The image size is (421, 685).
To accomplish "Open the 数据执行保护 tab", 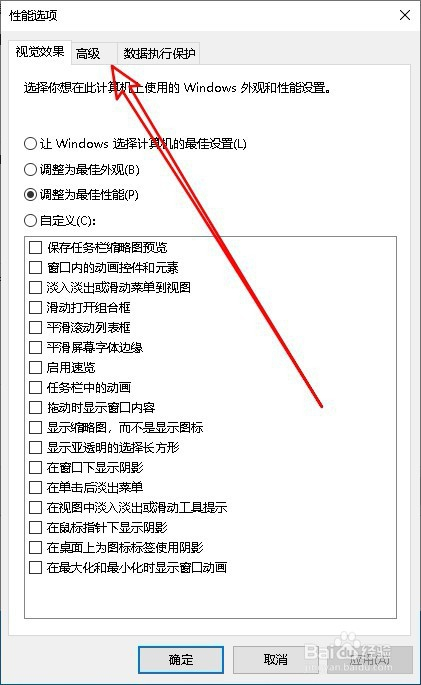I will pos(159,54).
